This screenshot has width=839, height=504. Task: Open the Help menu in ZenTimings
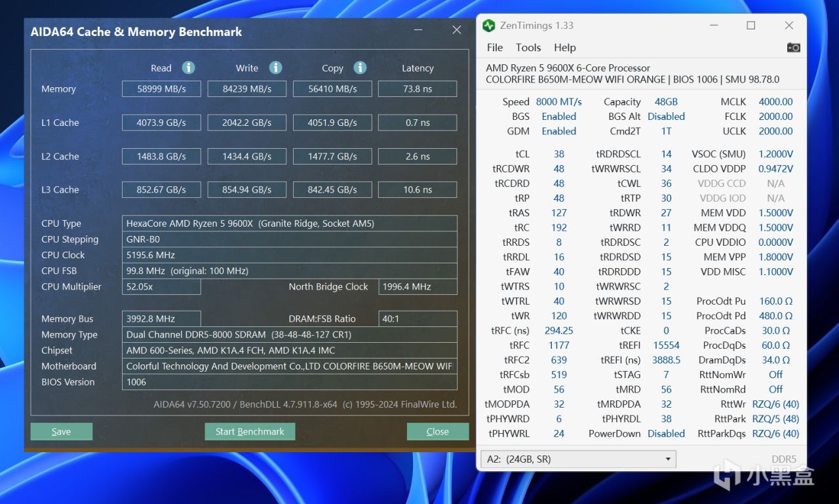click(x=564, y=47)
